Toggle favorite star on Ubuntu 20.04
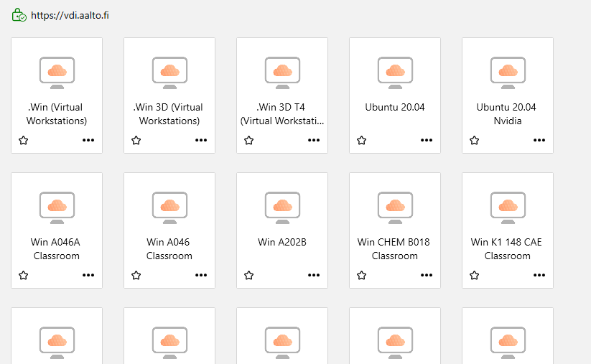The image size is (591, 364). tap(362, 141)
